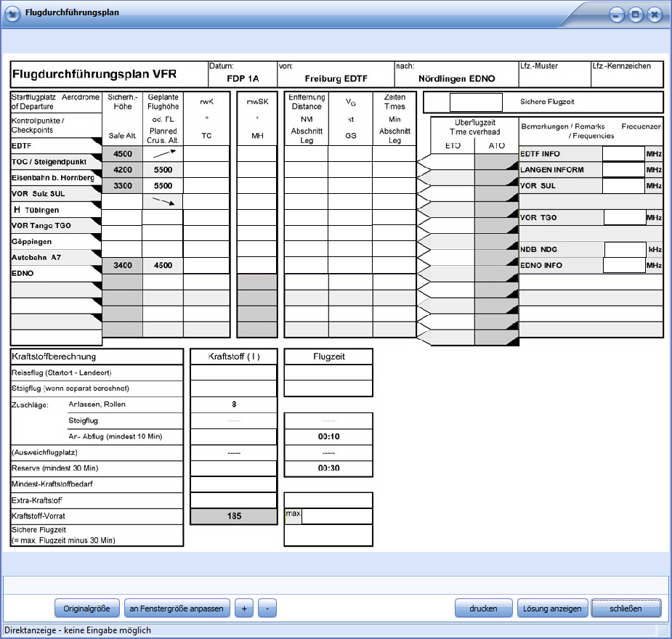Screen dimensions: 672x639
Task: Click the Sichere Flugzeit box
Action: 476,102
